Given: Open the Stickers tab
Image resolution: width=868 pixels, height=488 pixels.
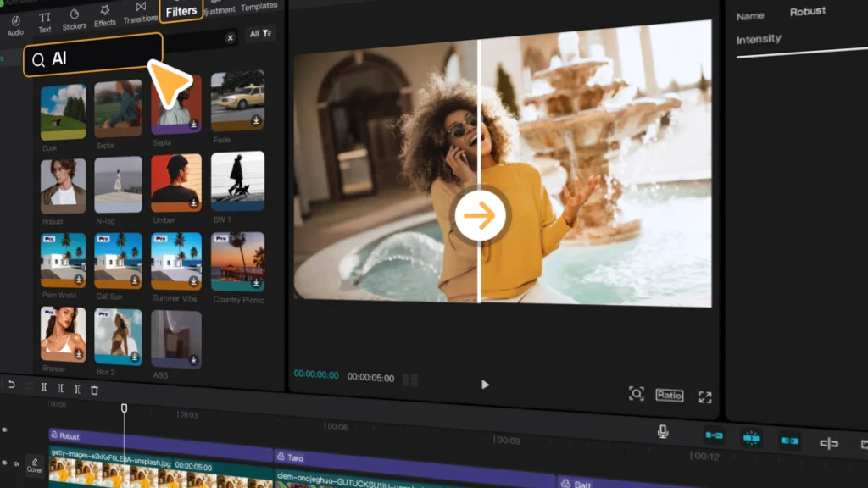Looking at the screenshot, I should tap(75, 19).
